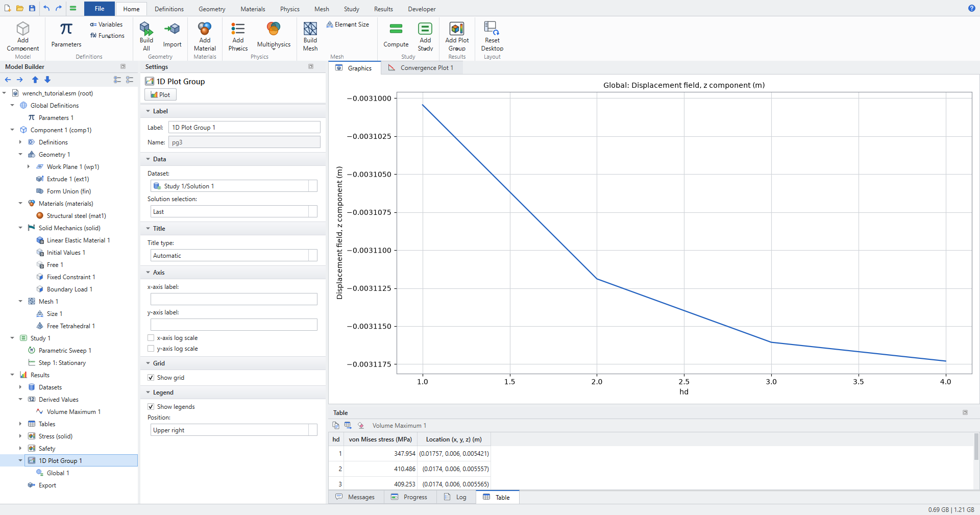Click the x-axis label input field
The height and width of the screenshot is (515, 980).
click(234, 300)
